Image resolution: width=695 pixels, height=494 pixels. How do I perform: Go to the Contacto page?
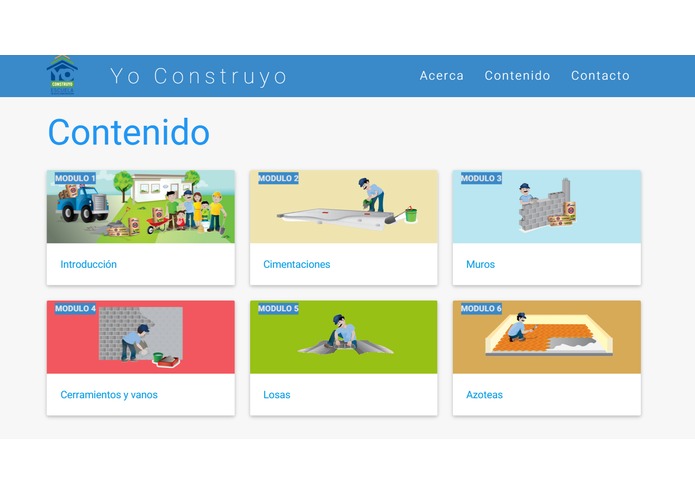(x=600, y=76)
